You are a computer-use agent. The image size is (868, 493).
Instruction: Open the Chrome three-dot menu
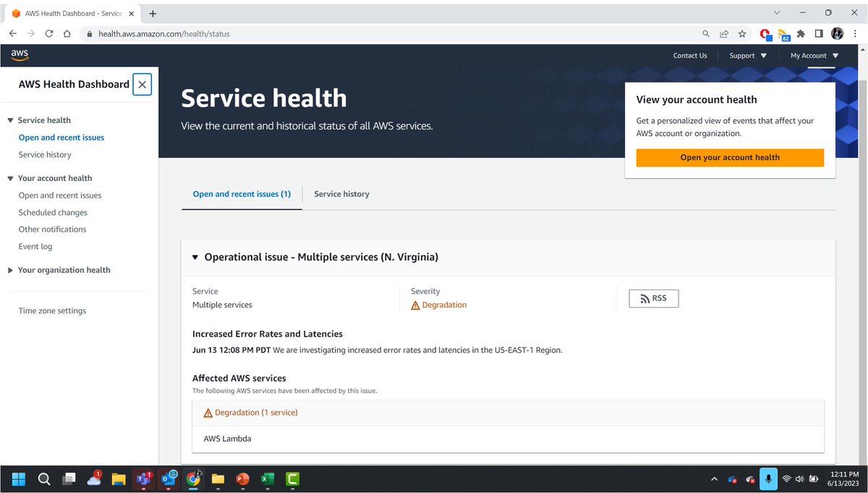[856, 33]
